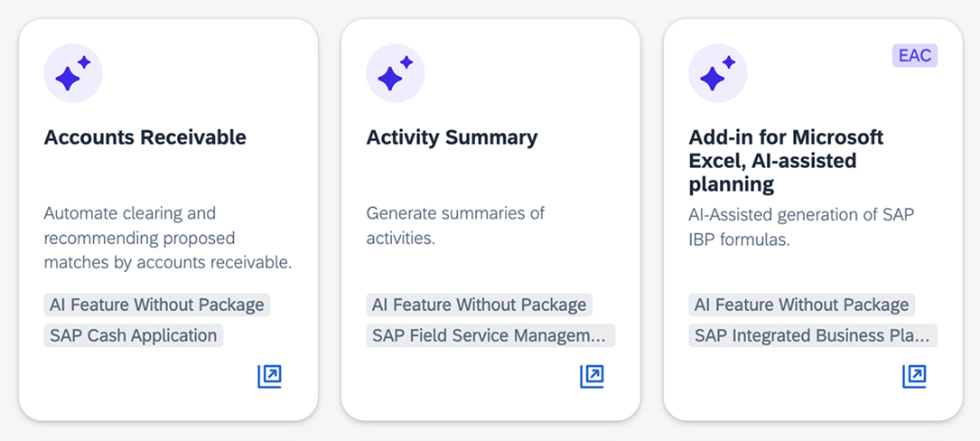
Task: Open the Excel Add-in card's external-link icon
Action: (914, 377)
